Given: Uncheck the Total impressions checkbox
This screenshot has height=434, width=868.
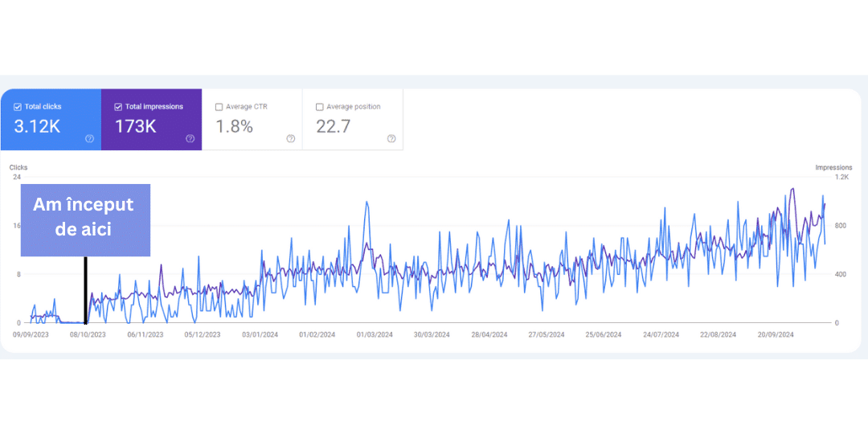Looking at the screenshot, I should point(118,107).
